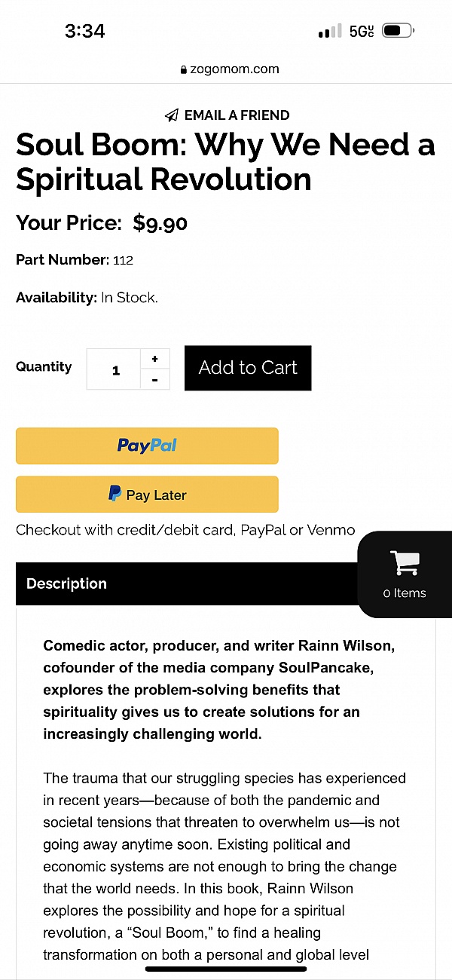This screenshot has height=980, width=452.
Task: Click the PayPal P logo on Pay Later
Action: [x=115, y=495]
